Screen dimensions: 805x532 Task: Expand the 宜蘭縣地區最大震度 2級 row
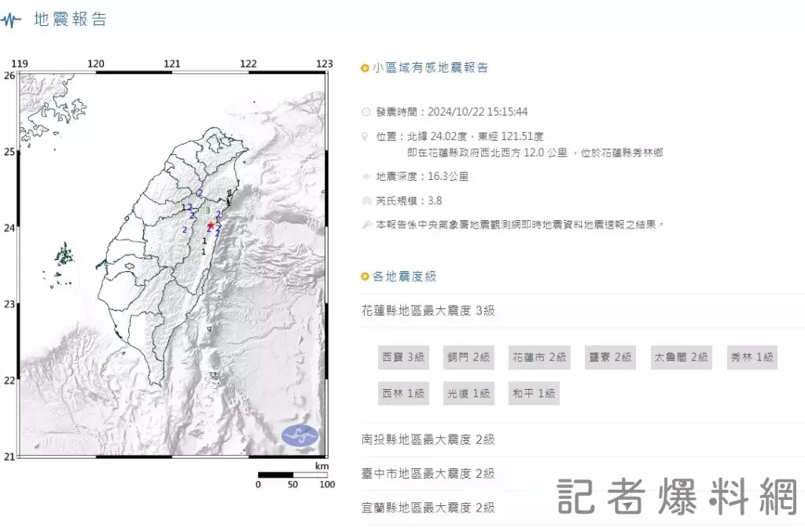(x=428, y=508)
